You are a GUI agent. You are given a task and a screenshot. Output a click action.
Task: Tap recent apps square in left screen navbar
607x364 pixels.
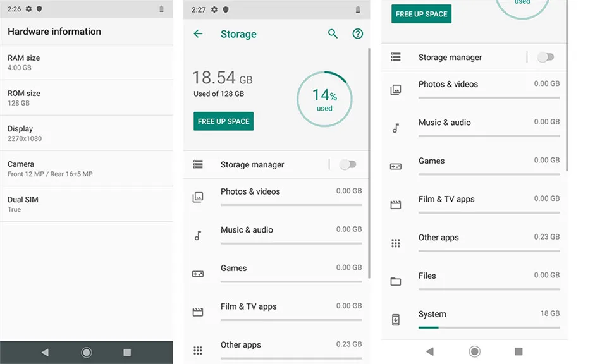click(x=127, y=352)
